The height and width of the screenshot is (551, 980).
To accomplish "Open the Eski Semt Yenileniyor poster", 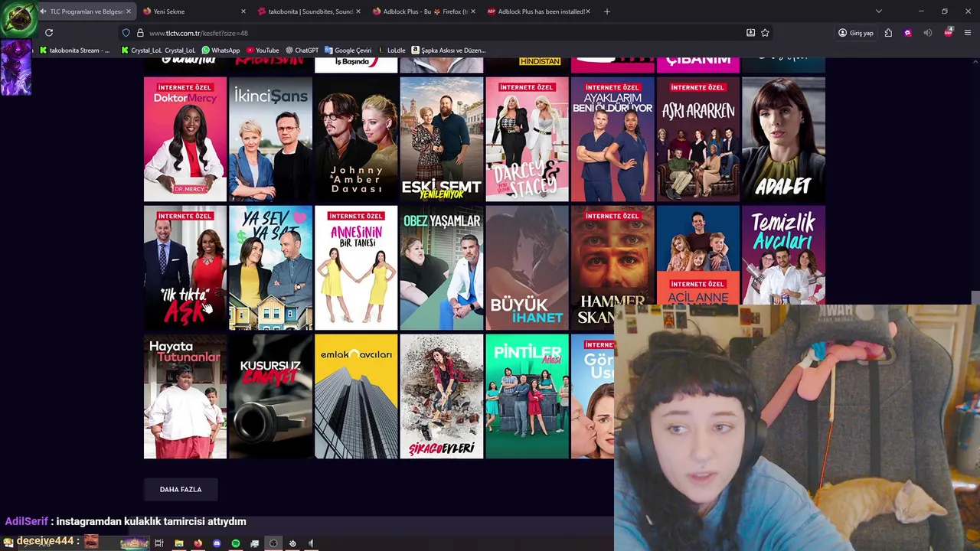I will click(x=442, y=139).
